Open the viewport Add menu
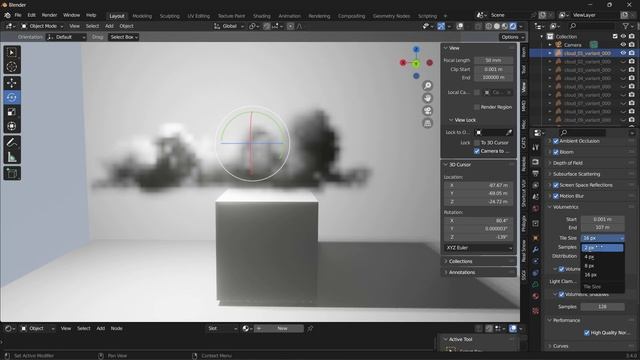The height and width of the screenshot is (360, 640). click(109, 26)
